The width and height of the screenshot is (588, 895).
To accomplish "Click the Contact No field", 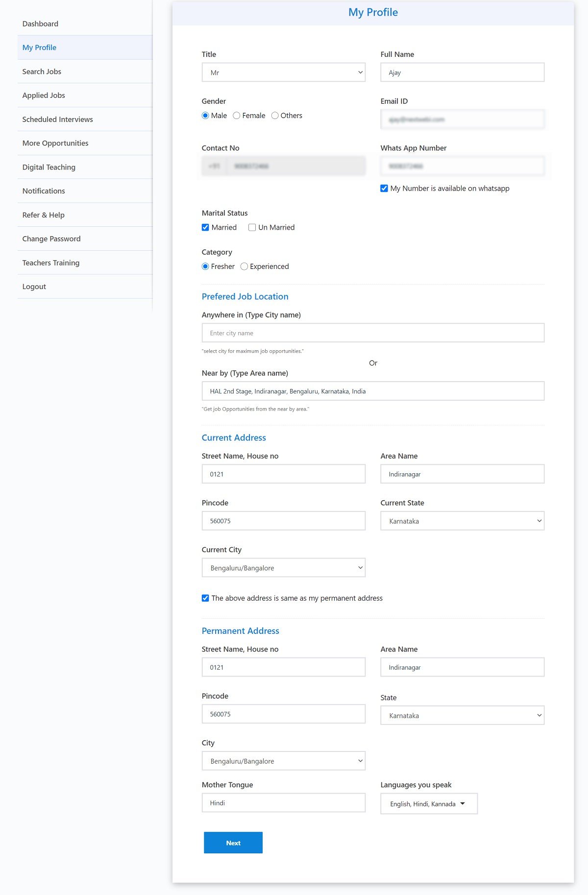I will click(x=284, y=166).
